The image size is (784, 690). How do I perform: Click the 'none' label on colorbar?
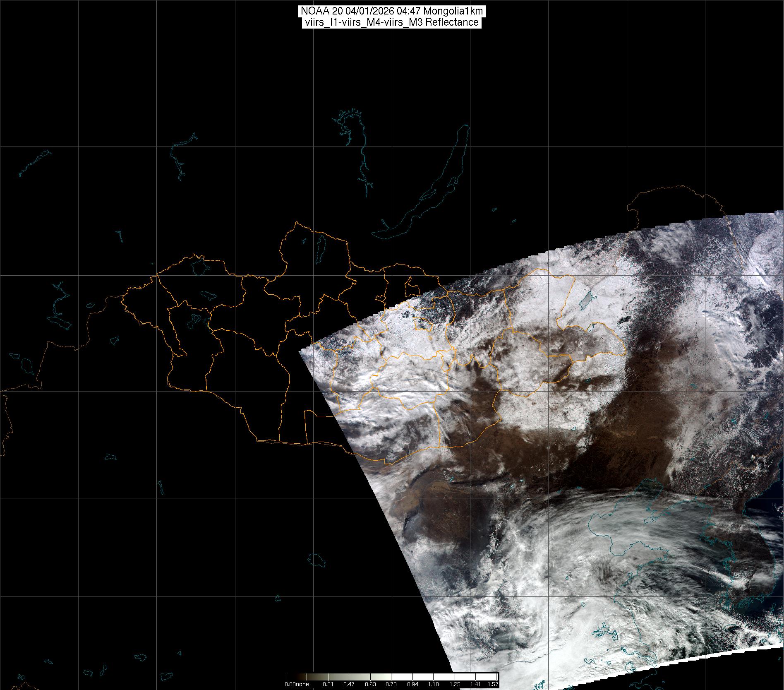pyautogui.click(x=302, y=684)
